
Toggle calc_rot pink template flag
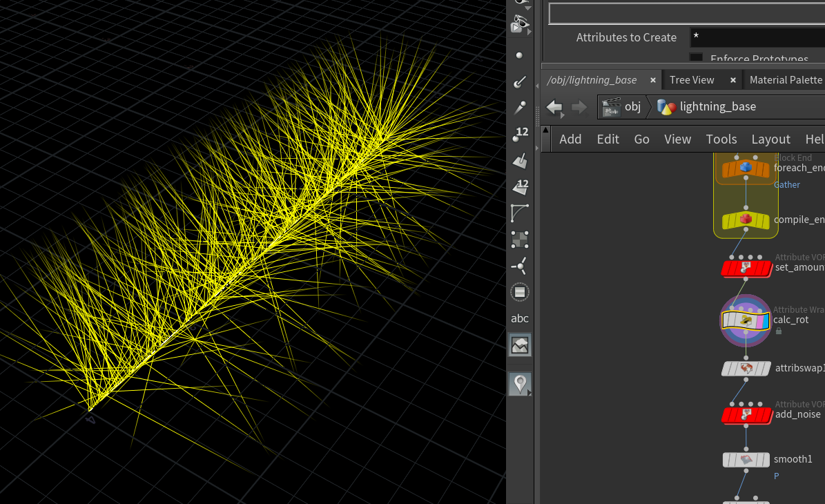(759, 320)
